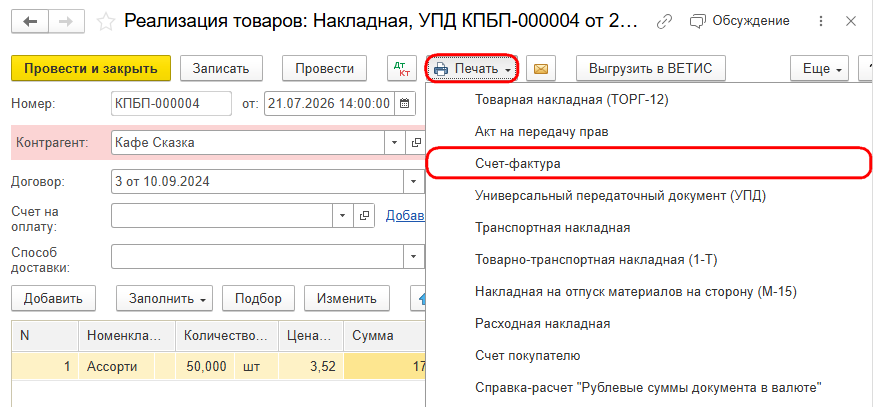Go forward with the right arrow button
Viewport: 875px width, 407px height.
coord(66,21)
